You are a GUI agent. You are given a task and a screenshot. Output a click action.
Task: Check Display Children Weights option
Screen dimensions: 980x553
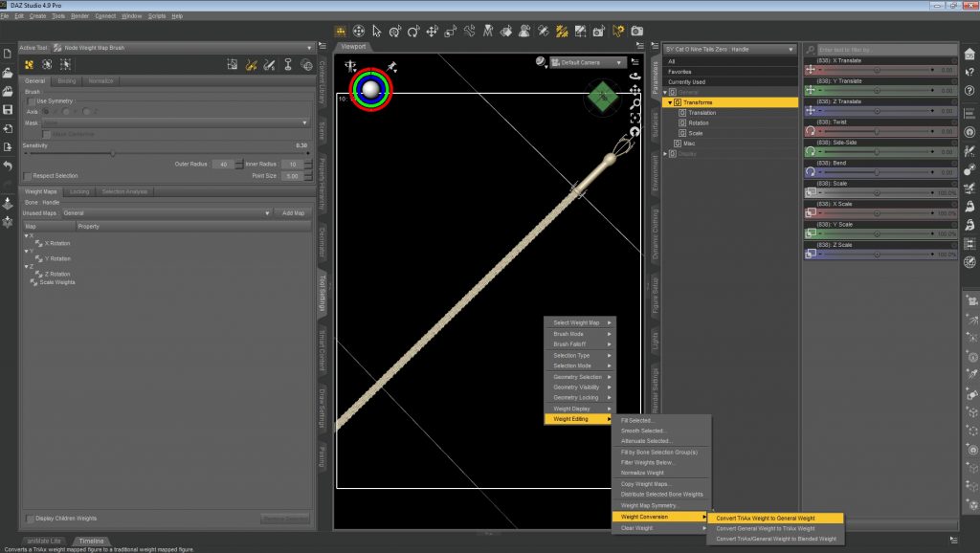(x=30, y=519)
